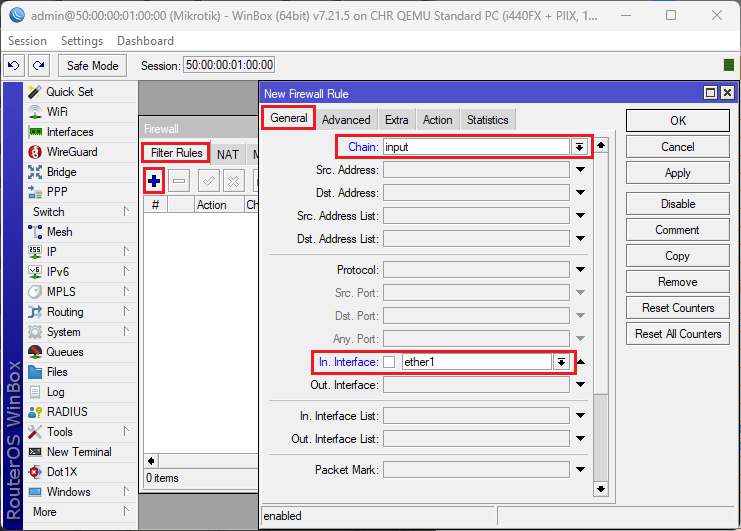
Task: Open the Session menu
Action: point(27,41)
